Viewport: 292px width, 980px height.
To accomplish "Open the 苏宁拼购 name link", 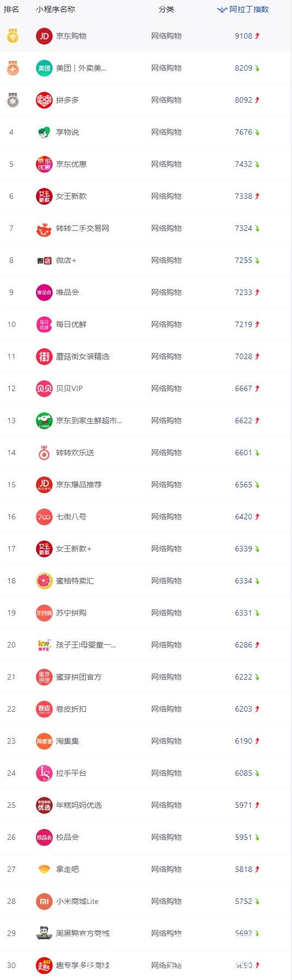I will [x=71, y=613].
